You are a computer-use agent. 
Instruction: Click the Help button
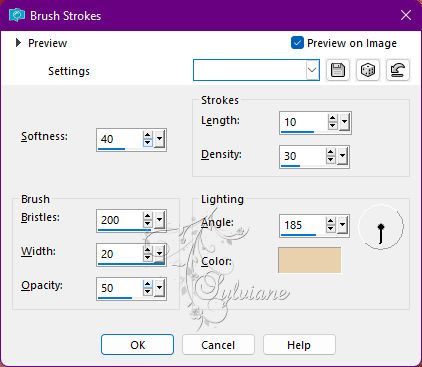(x=299, y=345)
